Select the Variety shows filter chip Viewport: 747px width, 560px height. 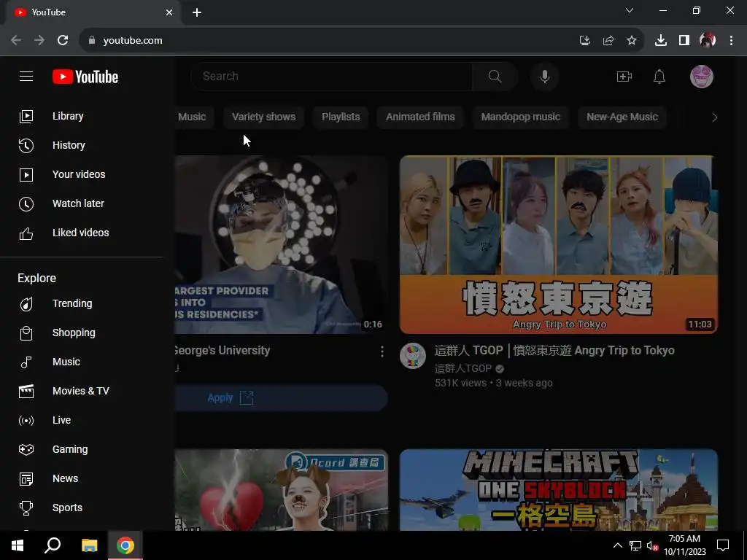pyautogui.click(x=263, y=117)
